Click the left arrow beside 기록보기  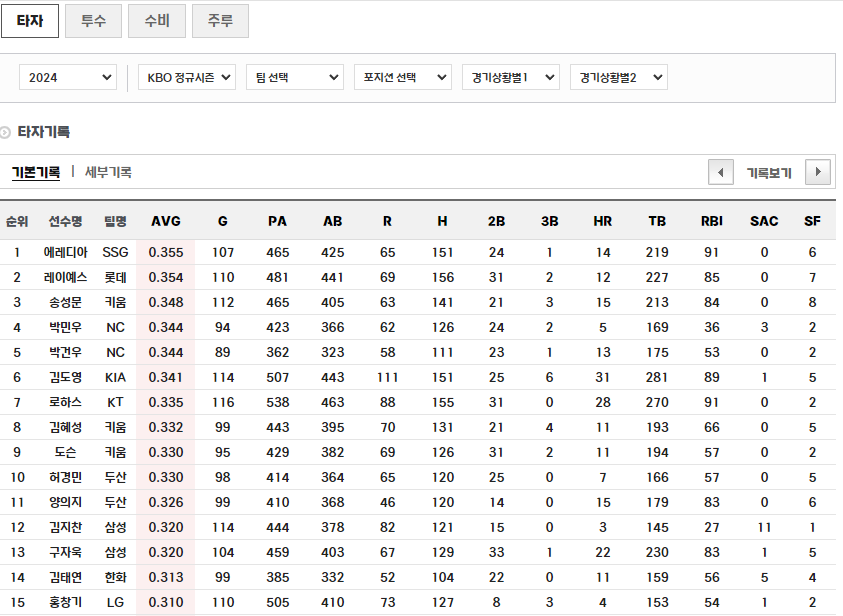pos(721,171)
